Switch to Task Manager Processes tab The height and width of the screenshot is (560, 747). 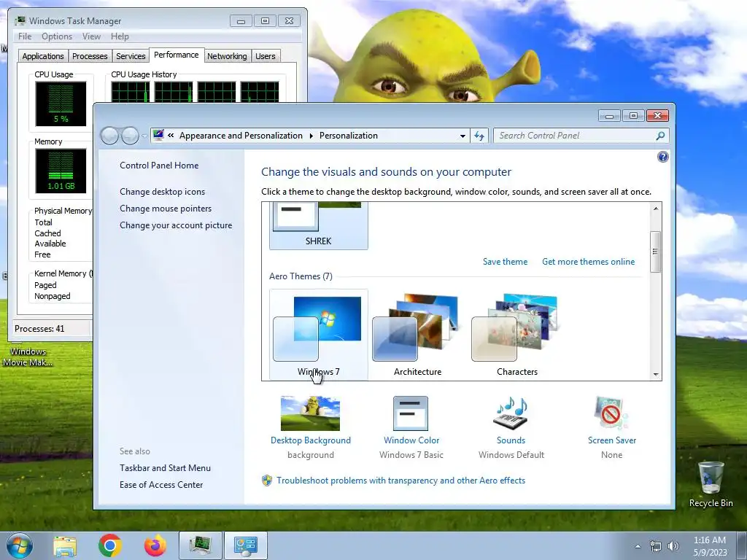pyautogui.click(x=90, y=56)
